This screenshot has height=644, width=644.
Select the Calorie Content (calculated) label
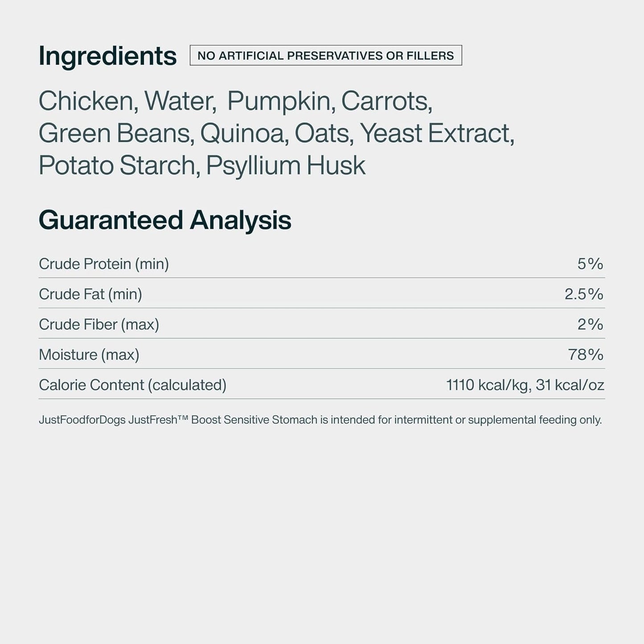pyautogui.click(x=132, y=385)
